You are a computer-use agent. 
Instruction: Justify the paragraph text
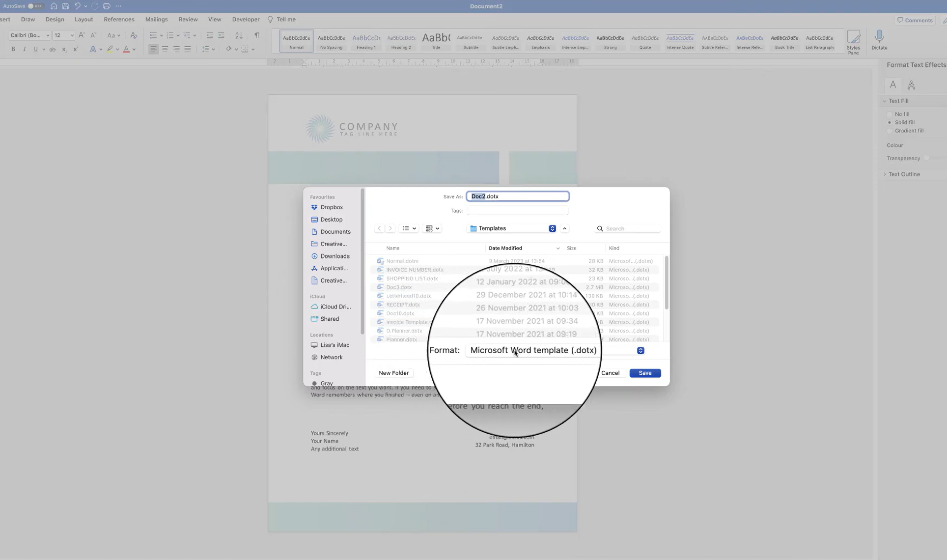coord(188,49)
